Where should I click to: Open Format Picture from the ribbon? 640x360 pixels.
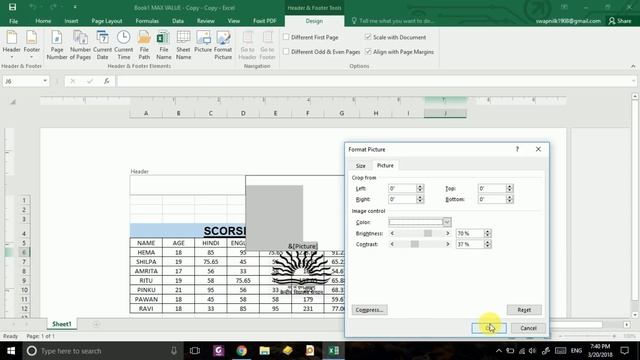[223, 45]
